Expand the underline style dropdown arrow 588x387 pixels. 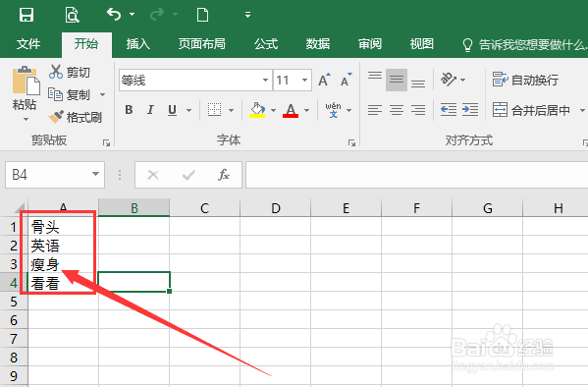[x=189, y=110]
